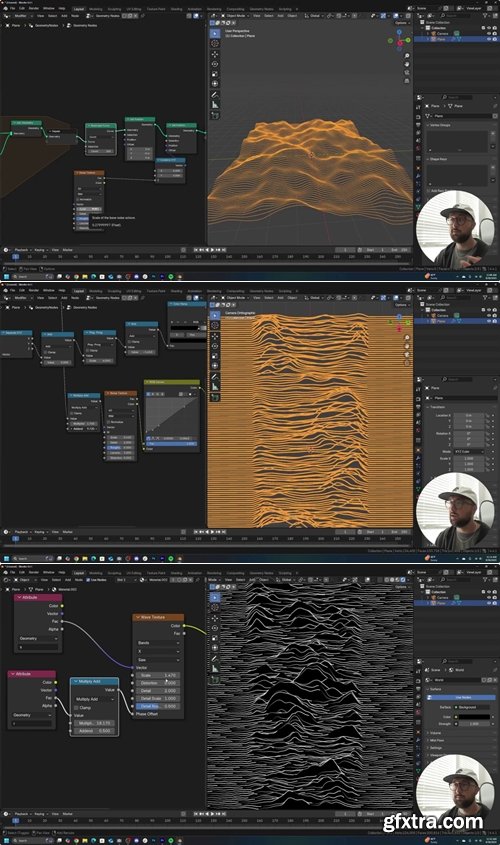Open XYZ Euler rotation mode dropdown in middle screenshot
This screenshot has width=500, height=845.
[468, 452]
